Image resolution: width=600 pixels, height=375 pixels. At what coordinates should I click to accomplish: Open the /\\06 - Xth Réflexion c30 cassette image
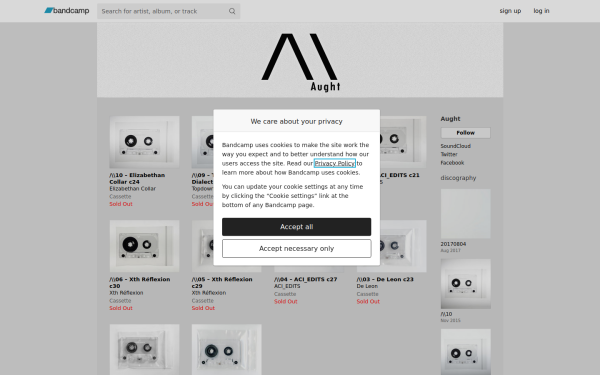[x=144, y=246]
